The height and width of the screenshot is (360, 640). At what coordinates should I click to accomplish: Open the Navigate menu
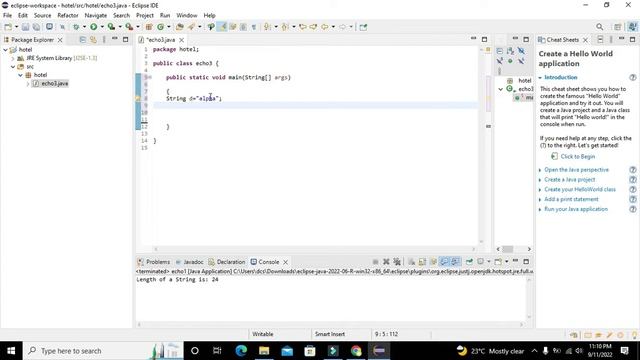click(96, 15)
